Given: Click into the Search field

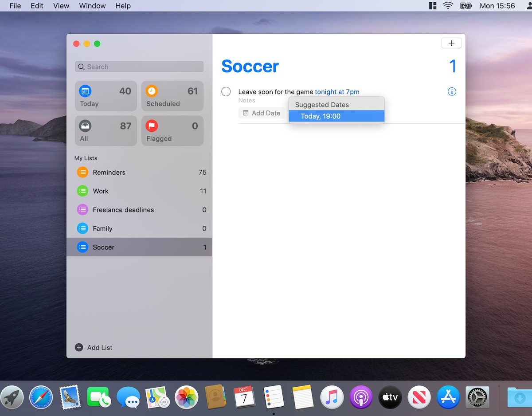Looking at the screenshot, I should pyautogui.click(x=139, y=67).
